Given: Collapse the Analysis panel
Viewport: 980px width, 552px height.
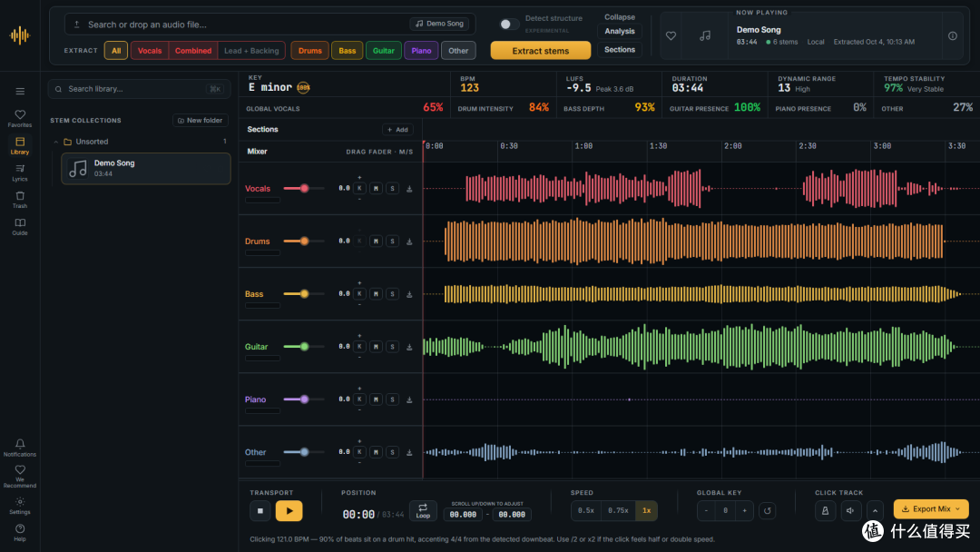Looking at the screenshot, I should (620, 31).
